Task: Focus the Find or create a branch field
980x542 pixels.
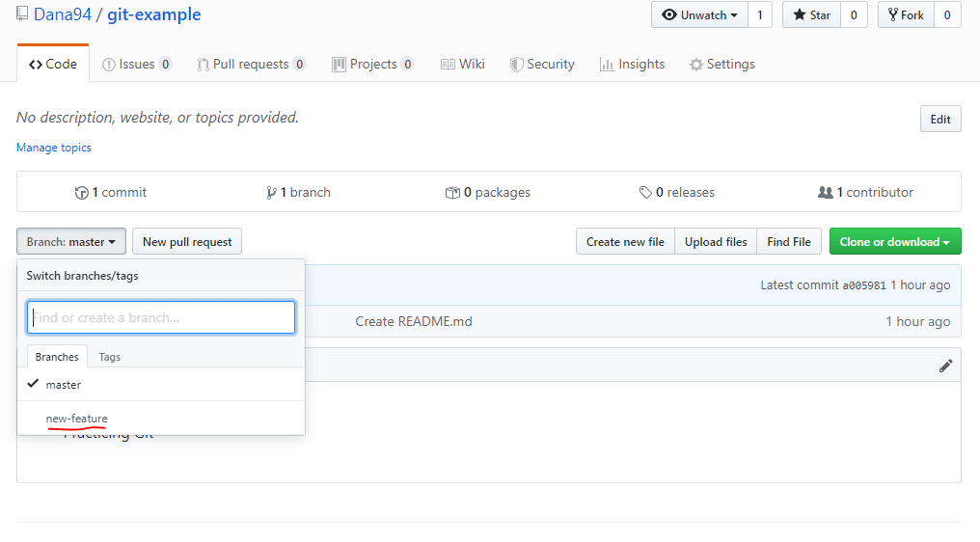Action: tap(161, 317)
